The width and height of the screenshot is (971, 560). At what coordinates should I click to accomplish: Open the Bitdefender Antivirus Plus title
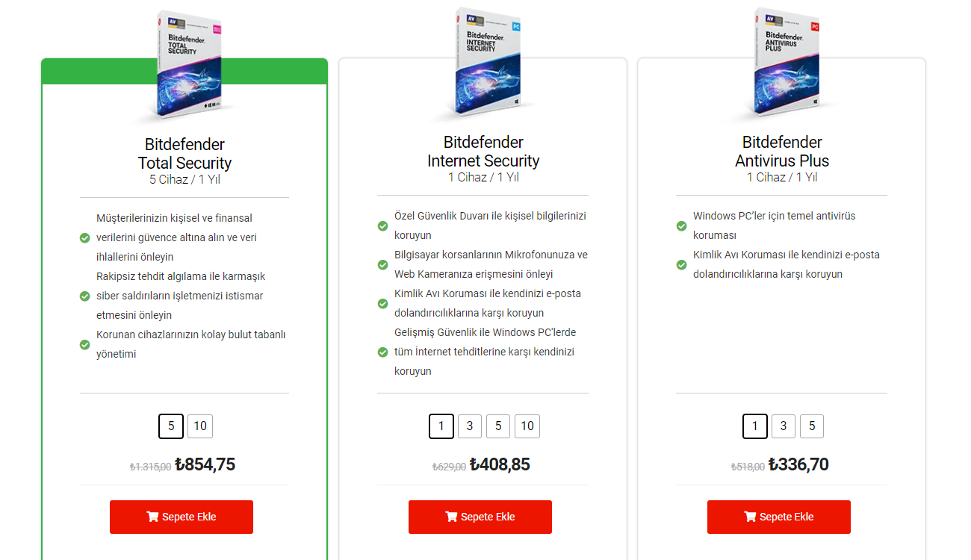tap(782, 152)
